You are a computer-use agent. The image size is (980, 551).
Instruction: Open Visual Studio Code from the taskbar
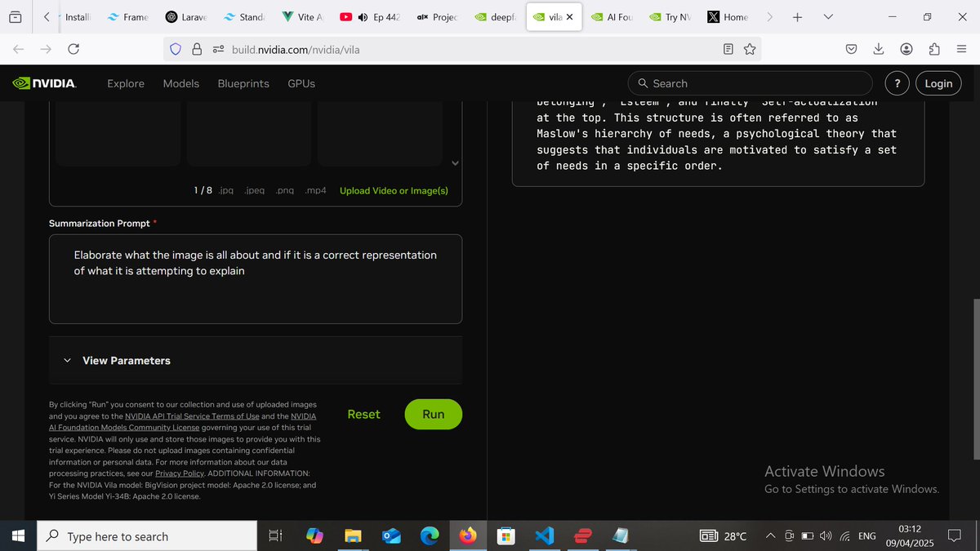[545, 536]
